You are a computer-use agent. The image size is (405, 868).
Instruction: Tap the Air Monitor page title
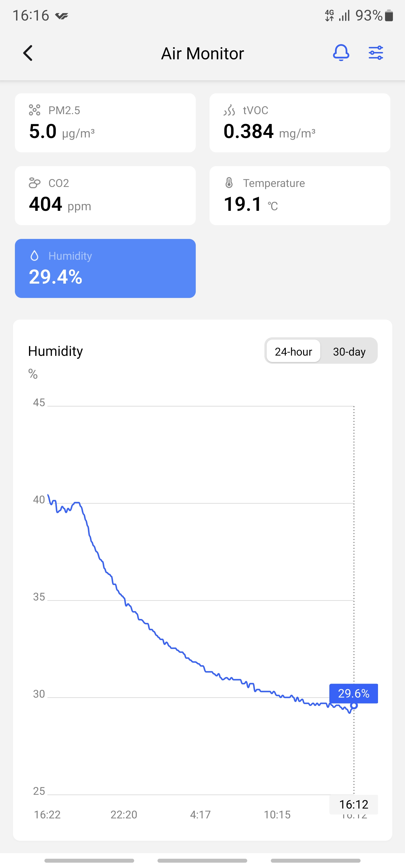coord(202,54)
